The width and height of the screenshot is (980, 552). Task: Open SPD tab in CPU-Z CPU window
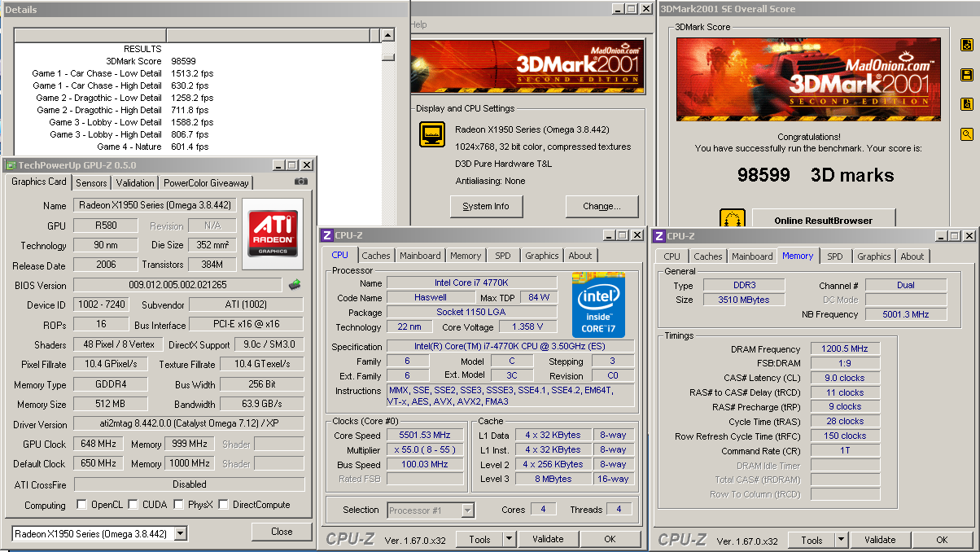503,256
